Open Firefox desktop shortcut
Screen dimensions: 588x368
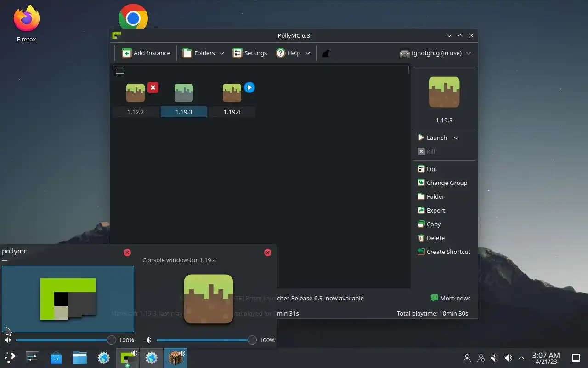(26, 24)
